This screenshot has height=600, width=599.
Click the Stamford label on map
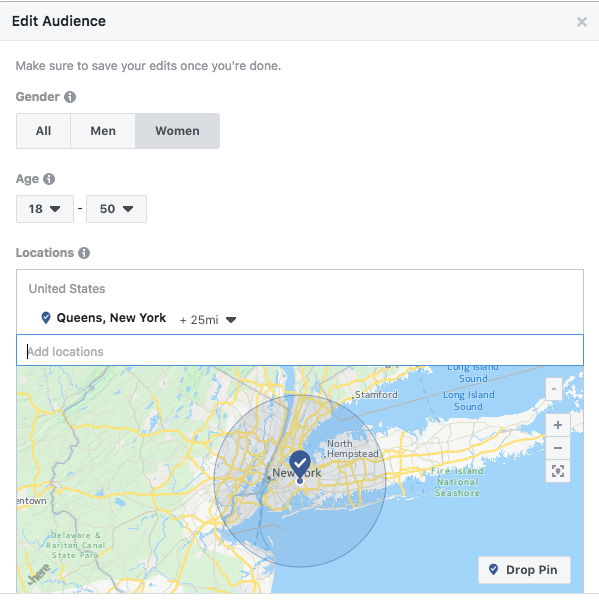(376, 395)
